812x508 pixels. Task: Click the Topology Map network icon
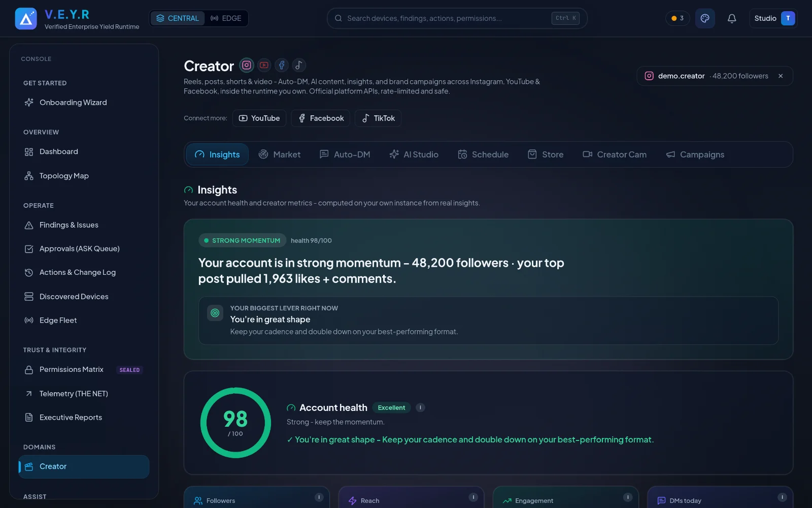tap(29, 176)
